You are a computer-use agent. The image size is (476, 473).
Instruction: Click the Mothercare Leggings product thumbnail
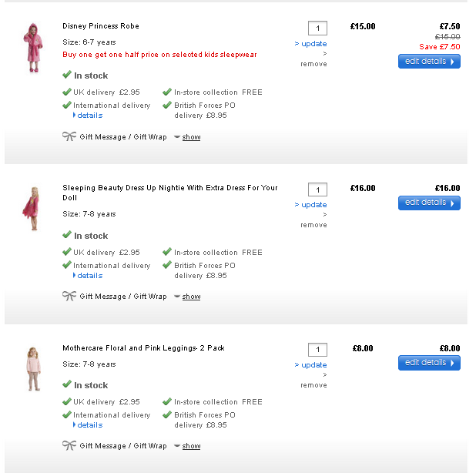(33, 369)
